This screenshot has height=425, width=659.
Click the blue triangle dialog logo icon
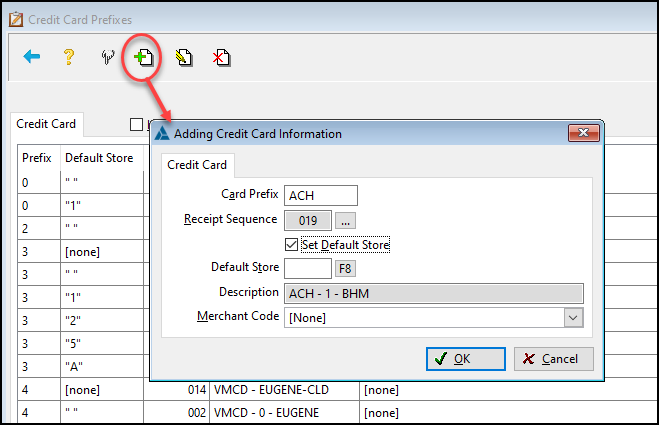point(162,134)
